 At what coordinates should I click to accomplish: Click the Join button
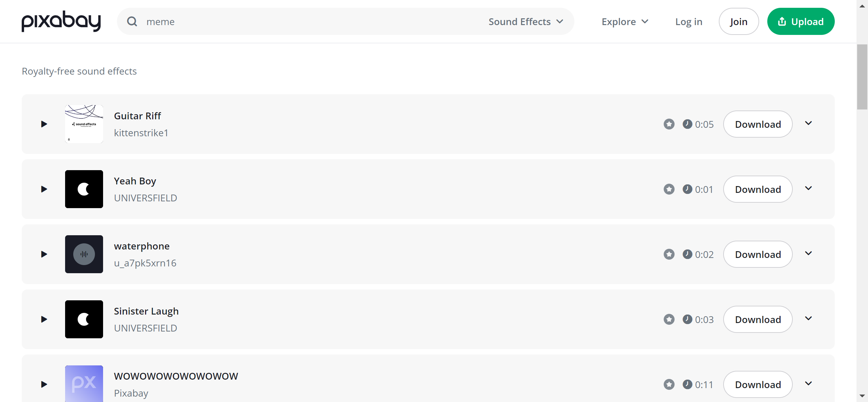[738, 22]
